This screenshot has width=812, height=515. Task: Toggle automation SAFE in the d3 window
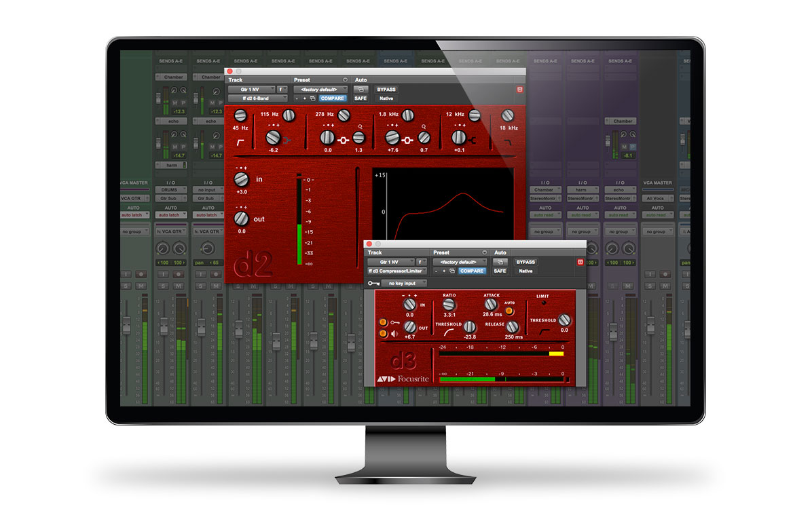pyautogui.click(x=500, y=271)
